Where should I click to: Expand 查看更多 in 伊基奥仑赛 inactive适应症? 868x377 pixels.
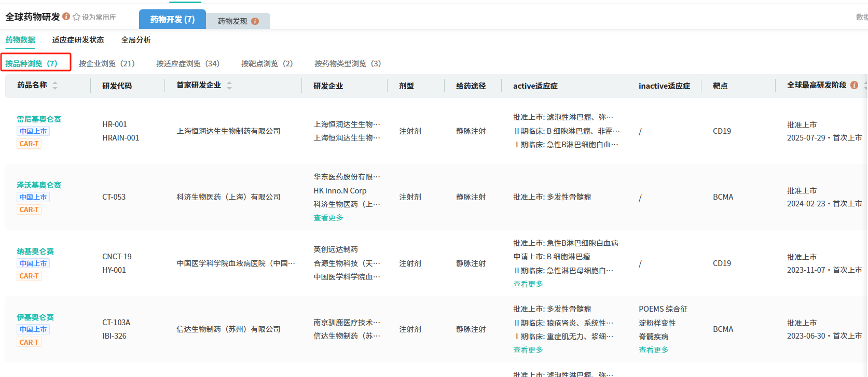(x=653, y=350)
